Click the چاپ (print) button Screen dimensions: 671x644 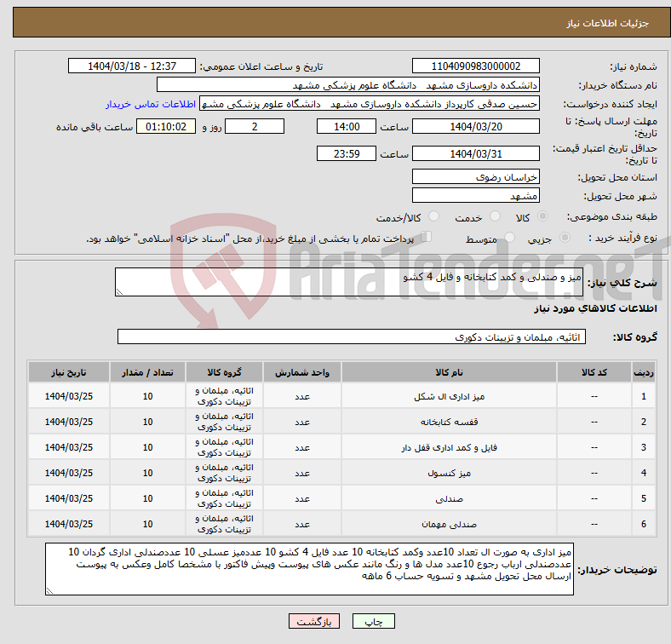373,621
